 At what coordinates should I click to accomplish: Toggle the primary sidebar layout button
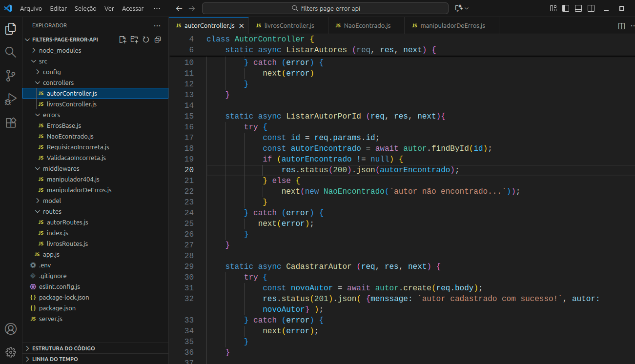click(x=566, y=8)
